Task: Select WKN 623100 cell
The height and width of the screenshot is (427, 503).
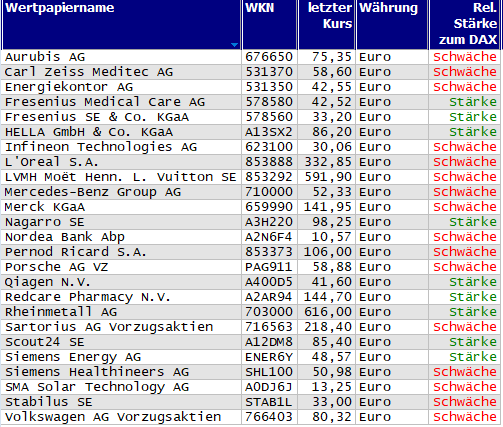Action: tap(269, 147)
